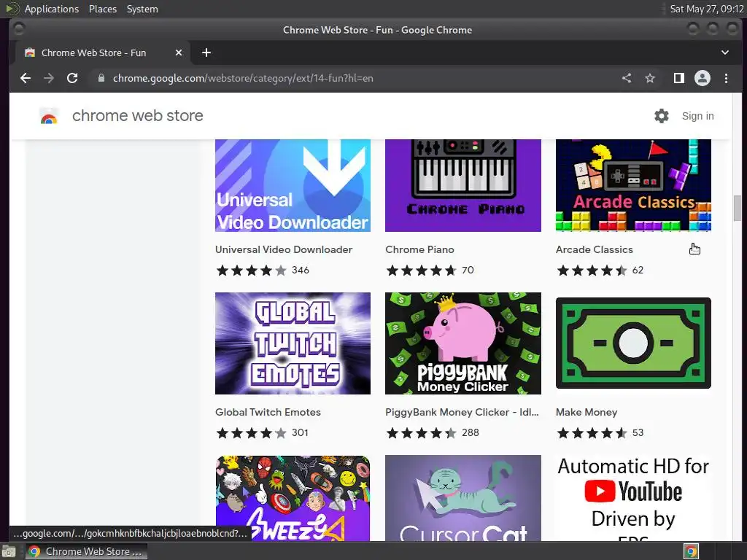747x560 pixels.
Task: Click the Global Twitch Emotes title
Action: (x=268, y=412)
